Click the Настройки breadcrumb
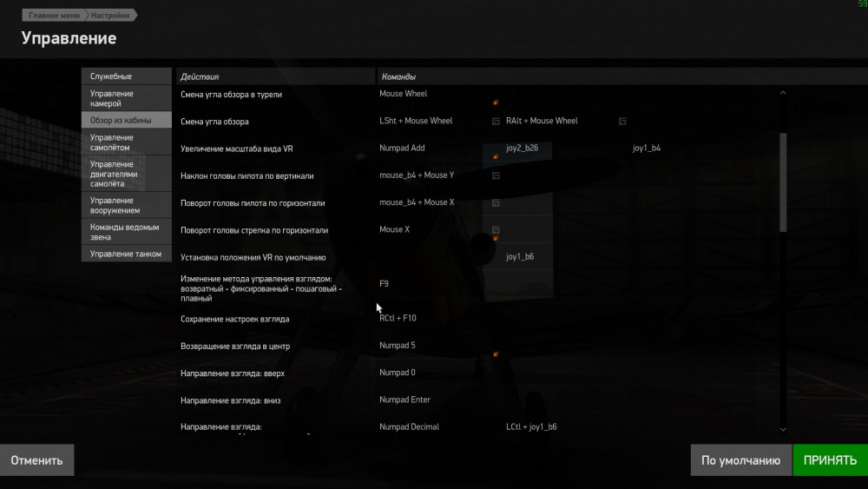 [x=111, y=16]
